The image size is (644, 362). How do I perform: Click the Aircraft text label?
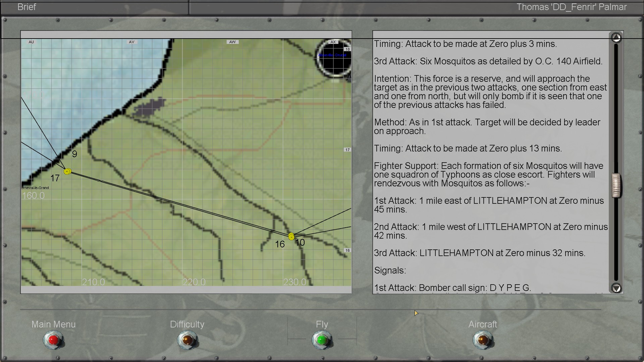point(482,324)
